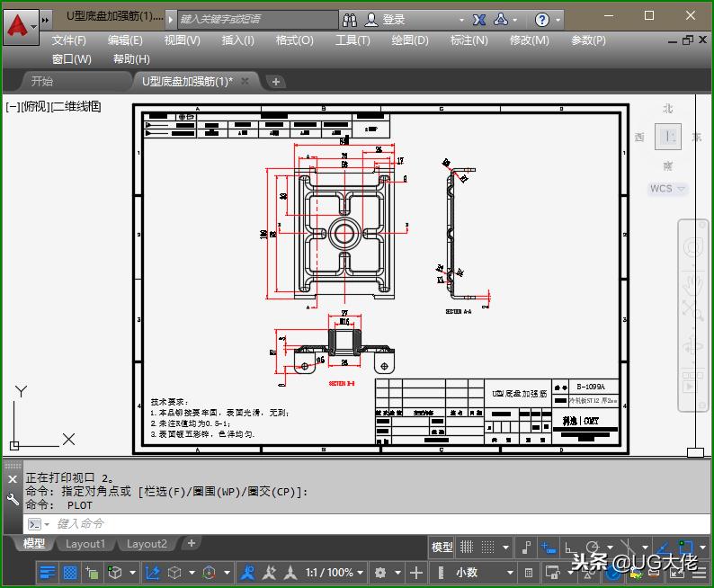Toggle the crosshair plus icon in the status bar

[x=415, y=573]
